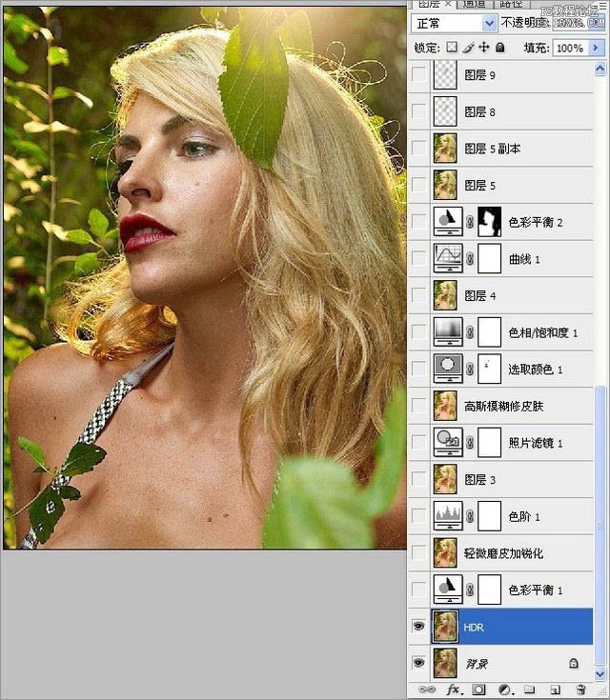Screen dimensions: 610x700
Task: Open the layer style fx menu
Action: 453,690
